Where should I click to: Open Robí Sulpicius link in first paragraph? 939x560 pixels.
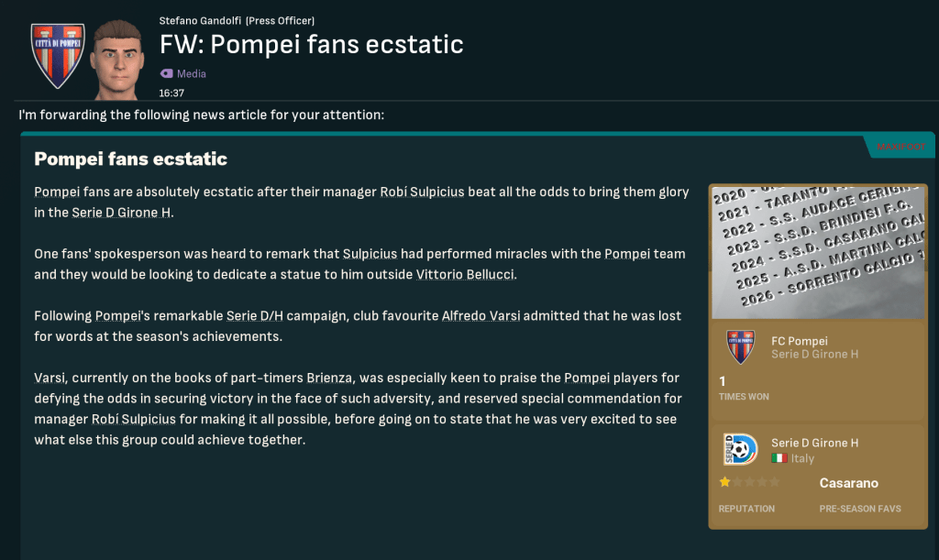(x=422, y=192)
